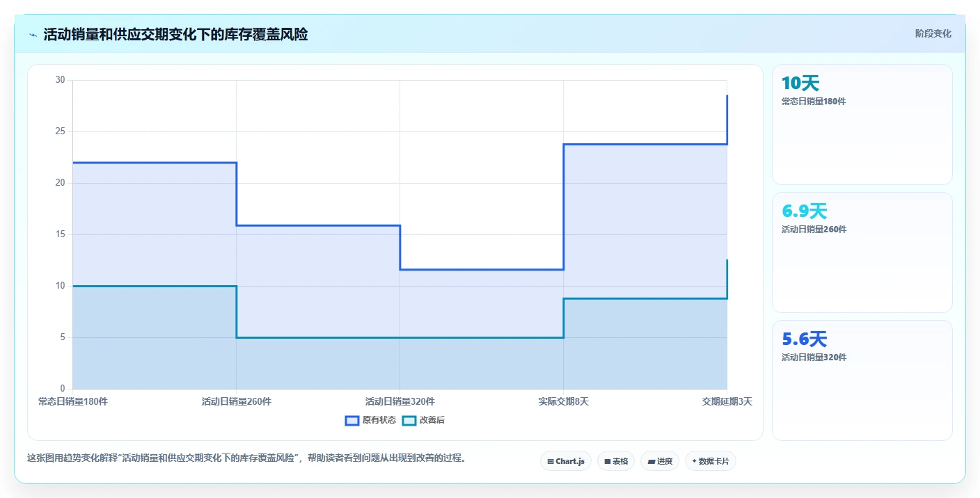
Task: Toggle the 原有状态 legend swatch
Action: 352,420
